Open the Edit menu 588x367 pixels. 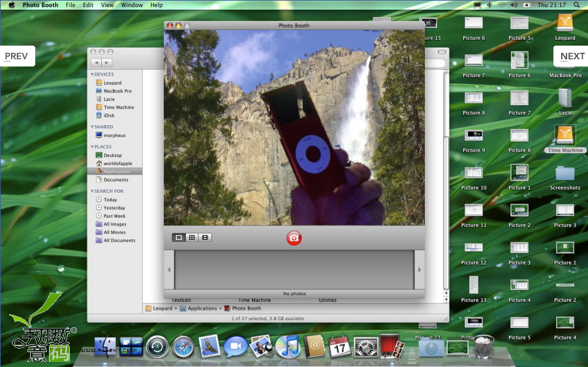(88, 5)
